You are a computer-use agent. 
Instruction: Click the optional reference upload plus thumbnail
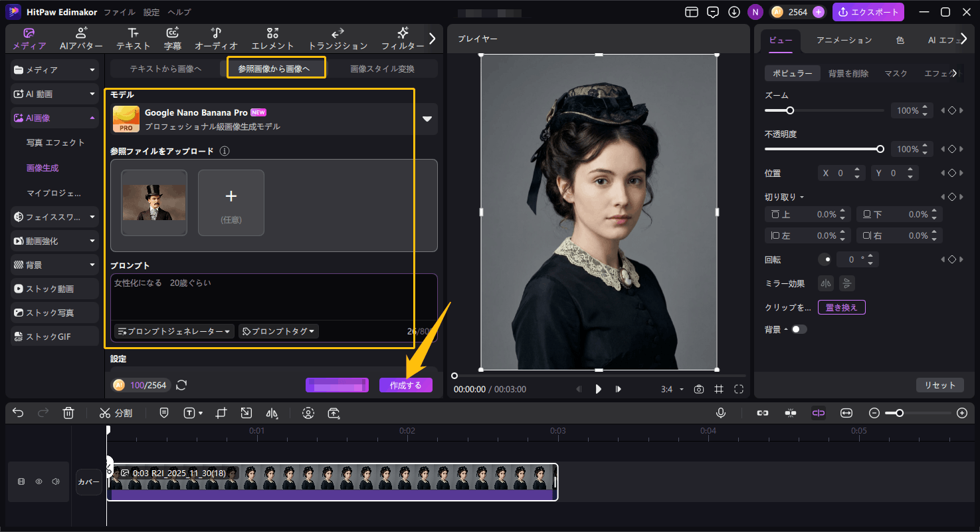click(x=231, y=202)
